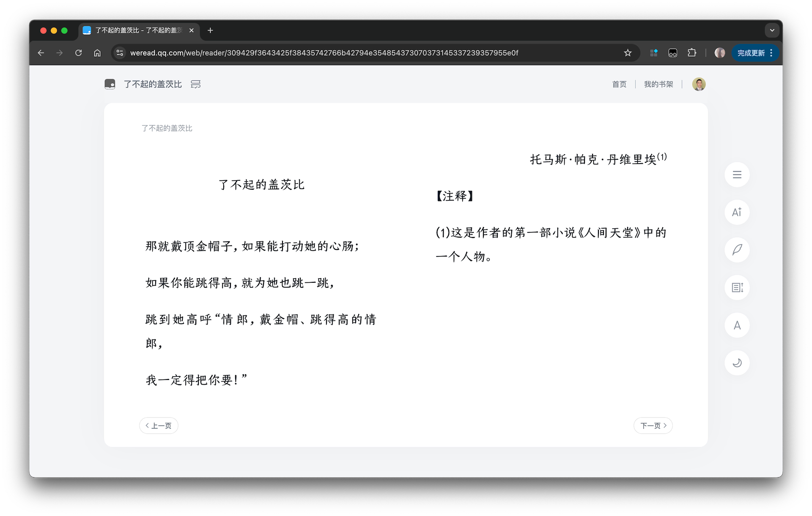Open the browser dropdown chevron top right
Screen dimensions: 812x516
tap(772, 30)
